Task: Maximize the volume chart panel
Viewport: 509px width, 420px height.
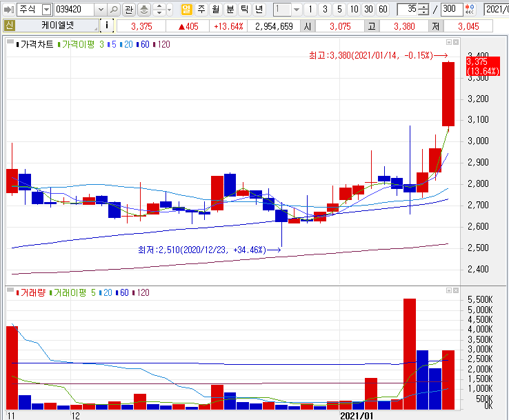Action: coord(449,290)
